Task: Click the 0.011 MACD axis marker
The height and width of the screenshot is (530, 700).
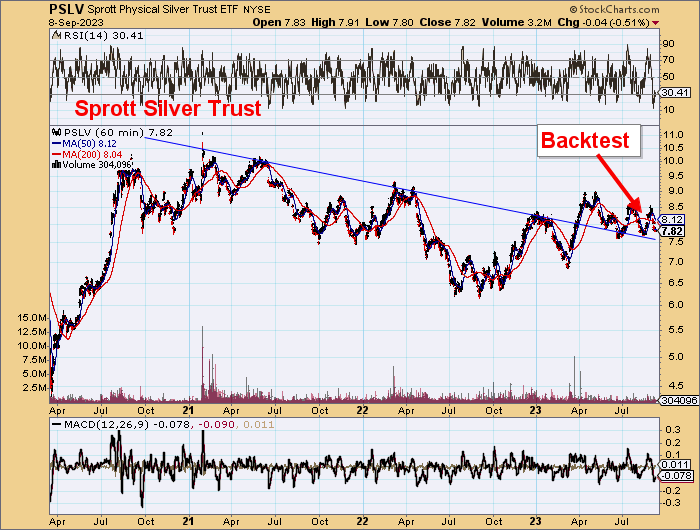Action: pos(676,465)
